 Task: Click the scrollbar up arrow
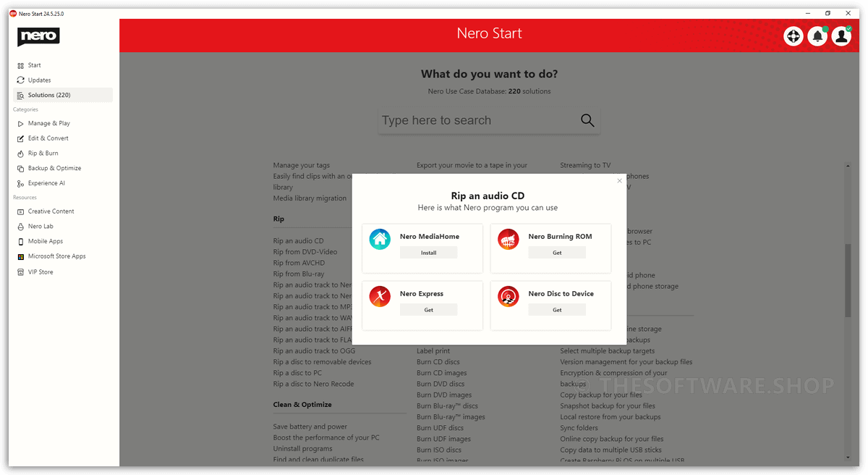(x=848, y=166)
